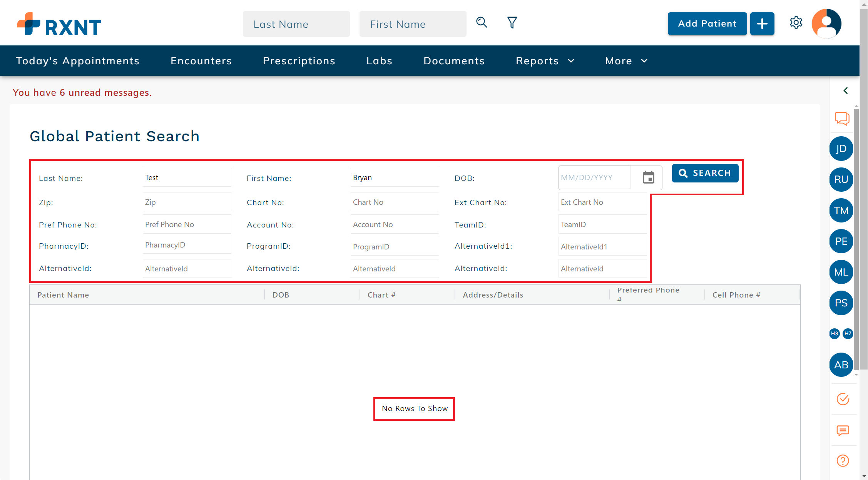Expand the Reports dropdown menu

coord(545,60)
